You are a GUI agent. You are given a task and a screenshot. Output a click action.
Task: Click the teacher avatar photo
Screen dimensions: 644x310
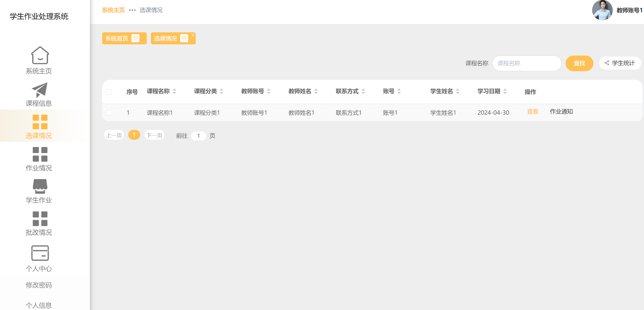[x=602, y=10]
